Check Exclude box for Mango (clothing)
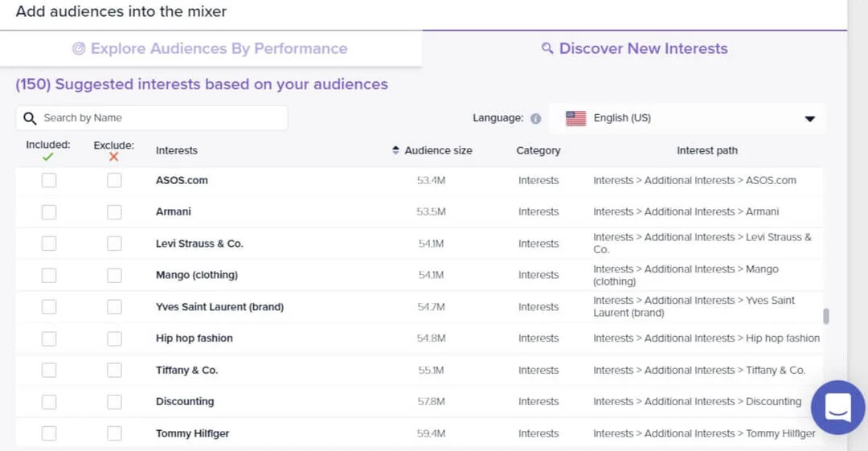 click(114, 275)
